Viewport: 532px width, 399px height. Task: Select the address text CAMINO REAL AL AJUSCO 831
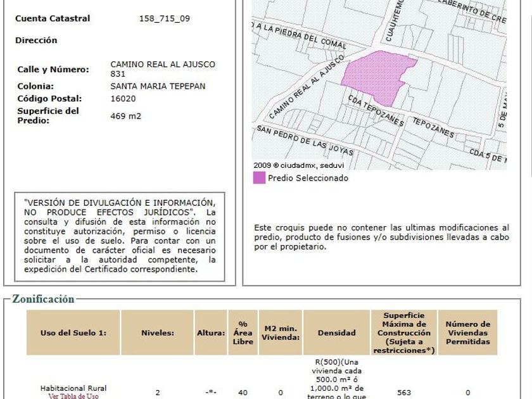point(163,69)
